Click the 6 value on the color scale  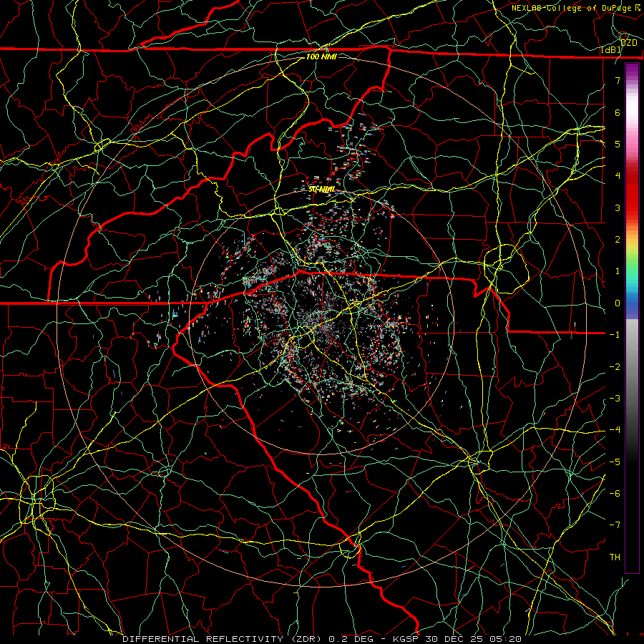[x=618, y=112]
